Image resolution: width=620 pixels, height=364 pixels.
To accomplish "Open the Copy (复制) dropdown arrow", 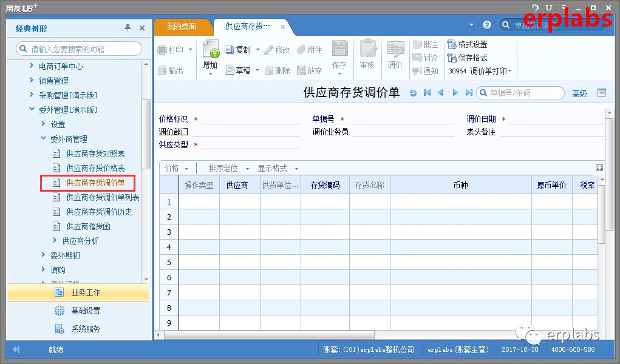I will pos(258,50).
